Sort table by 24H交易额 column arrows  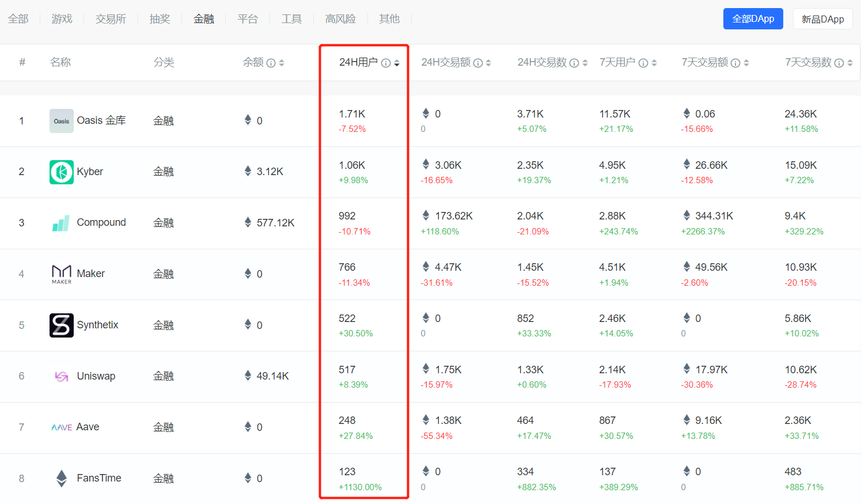click(x=488, y=63)
